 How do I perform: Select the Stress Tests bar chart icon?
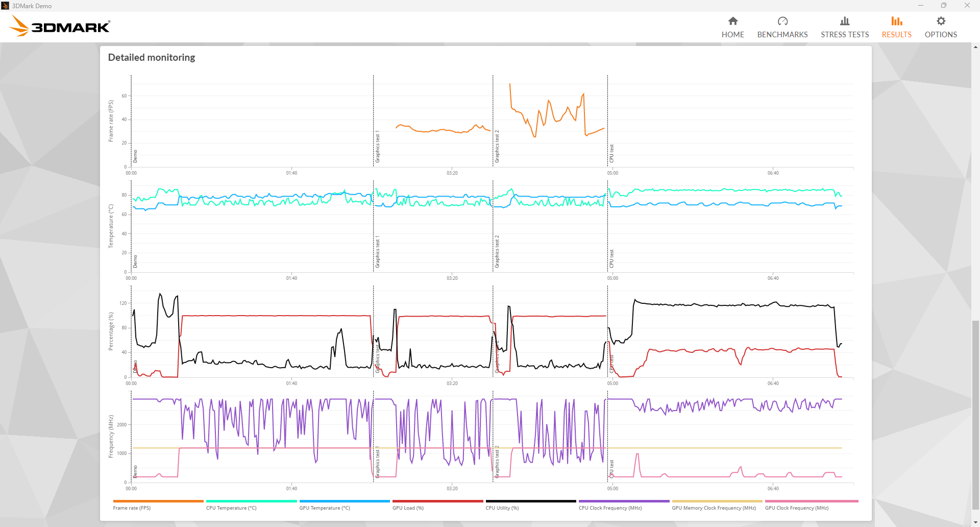844,21
